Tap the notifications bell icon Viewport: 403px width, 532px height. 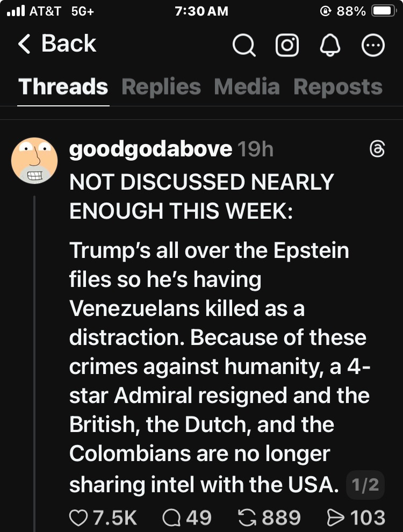329,46
